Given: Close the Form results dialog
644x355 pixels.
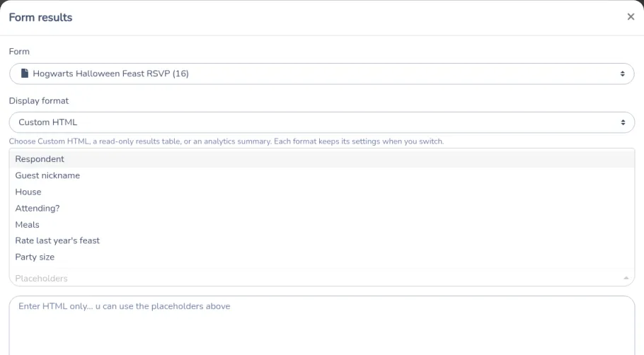Looking at the screenshot, I should (631, 16).
